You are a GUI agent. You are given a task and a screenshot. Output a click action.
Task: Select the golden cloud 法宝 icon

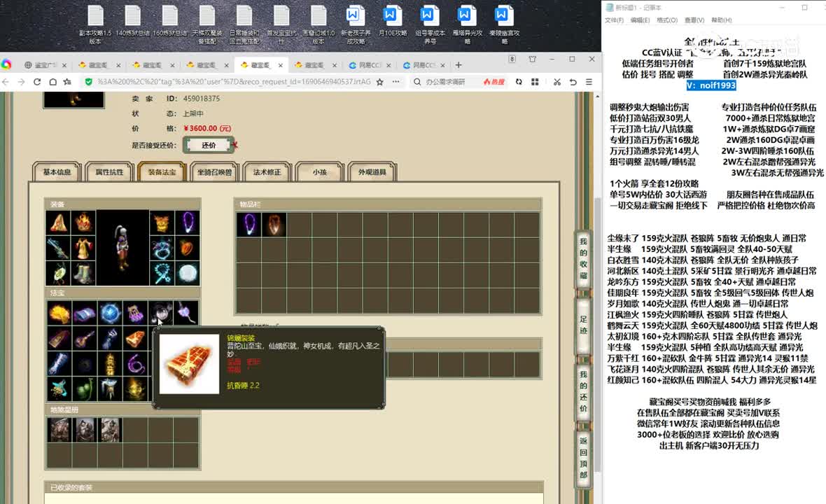pyautogui.click(x=59, y=314)
